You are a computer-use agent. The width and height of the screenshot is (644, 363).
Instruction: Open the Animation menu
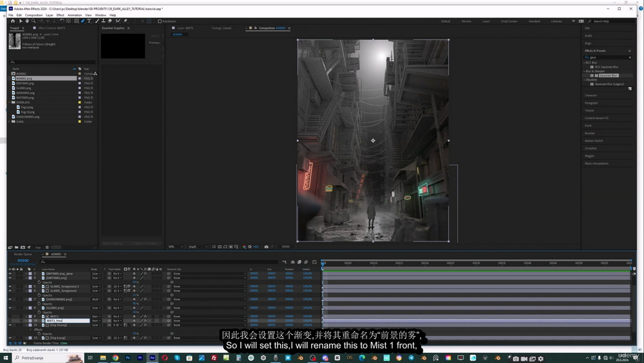pyautogui.click(x=75, y=15)
